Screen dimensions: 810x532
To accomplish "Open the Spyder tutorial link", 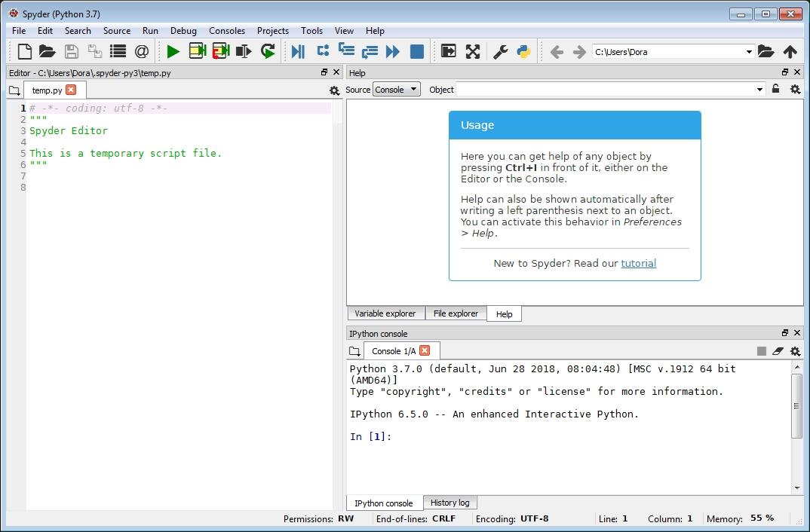I will [639, 263].
